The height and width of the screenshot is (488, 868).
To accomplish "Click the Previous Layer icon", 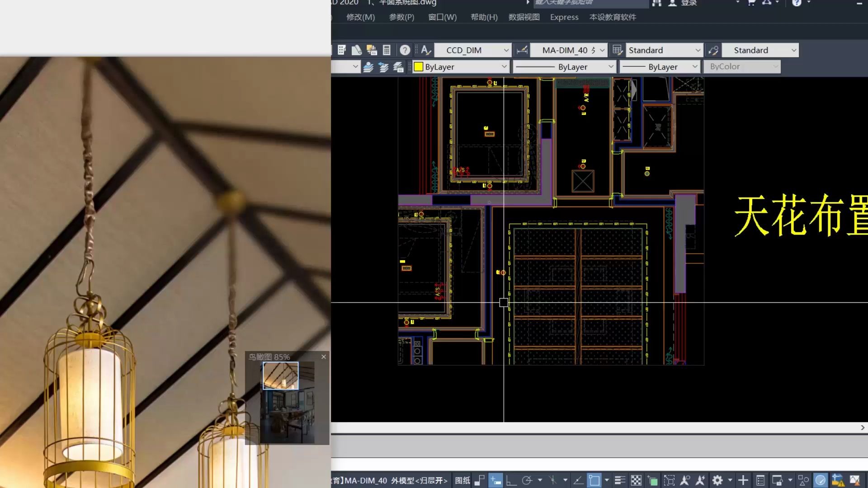I will point(383,66).
